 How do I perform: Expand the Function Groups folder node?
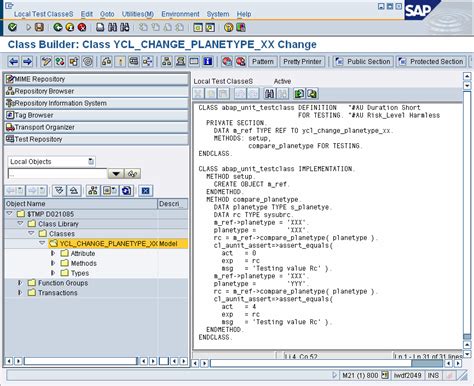20,283
